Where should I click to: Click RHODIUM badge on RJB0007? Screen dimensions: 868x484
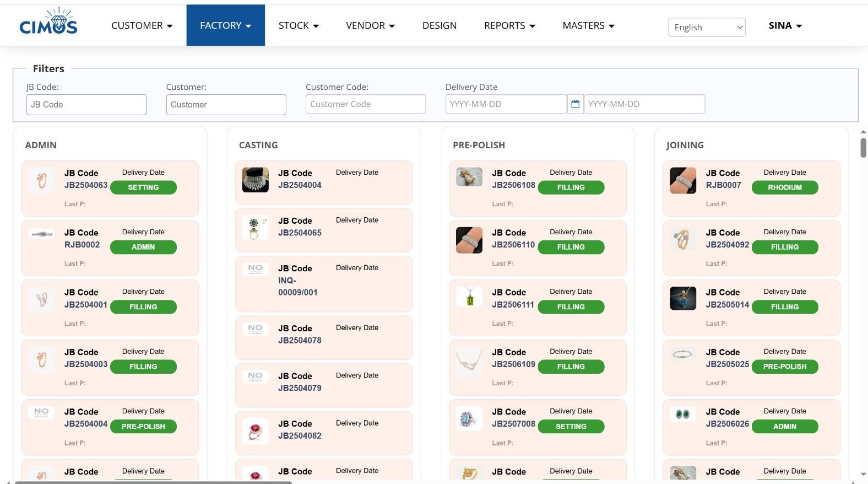(785, 187)
